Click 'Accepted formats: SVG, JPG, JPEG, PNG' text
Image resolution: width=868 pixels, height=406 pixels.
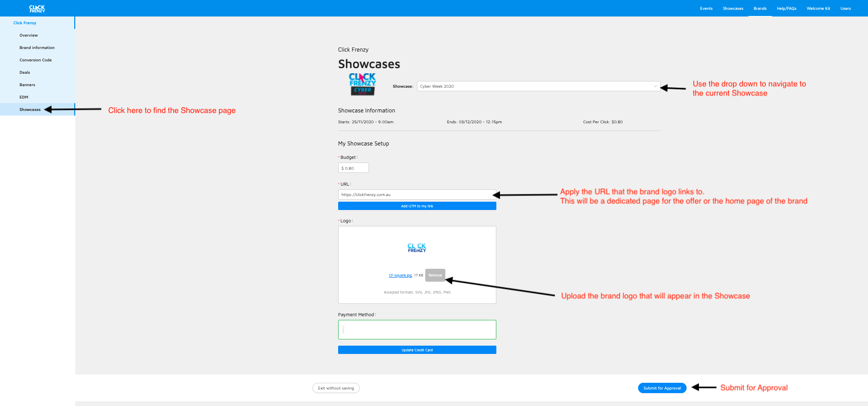pos(417,293)
